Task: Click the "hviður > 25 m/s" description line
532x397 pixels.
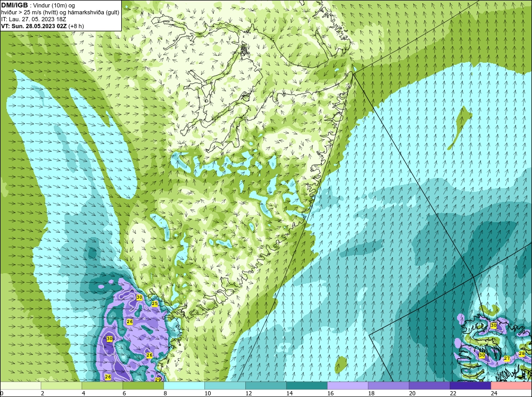Action: [x=60, y=12]
